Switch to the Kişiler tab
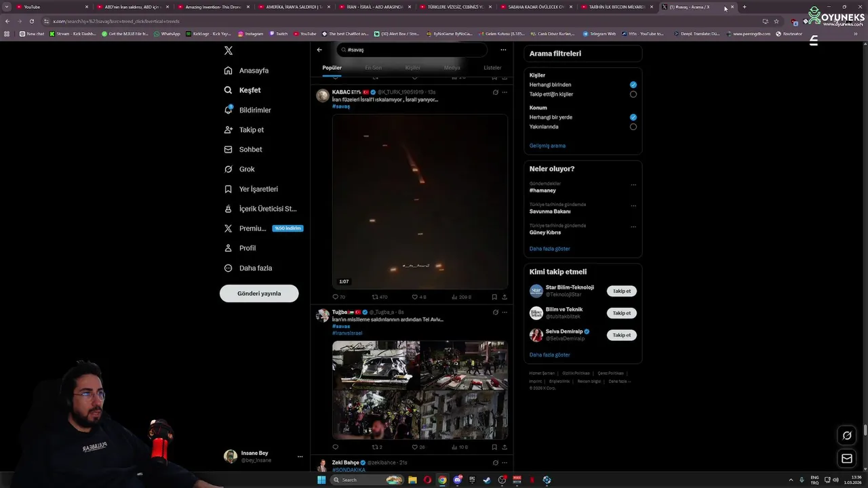The width and height of the screenshot is (868, 488). (412, 68)
